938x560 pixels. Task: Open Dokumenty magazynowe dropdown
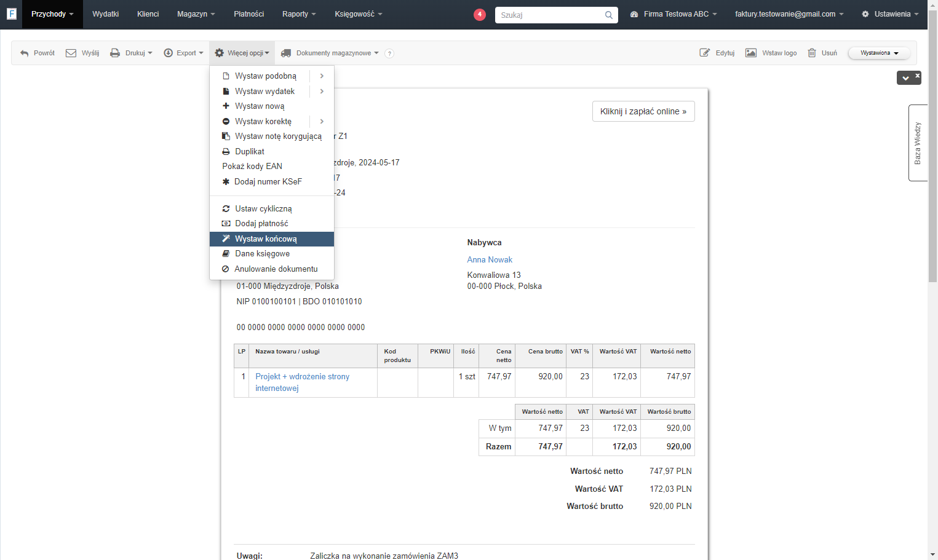330,53
